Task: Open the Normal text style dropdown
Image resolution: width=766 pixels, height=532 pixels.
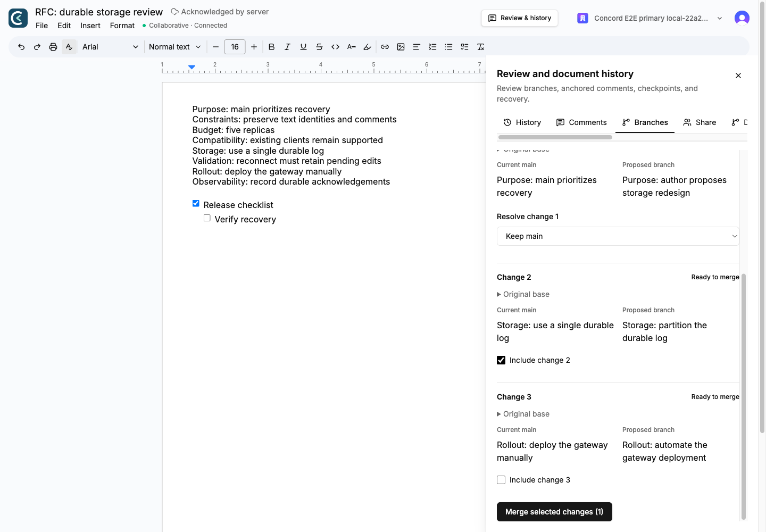Action: (x=174, y=47)
